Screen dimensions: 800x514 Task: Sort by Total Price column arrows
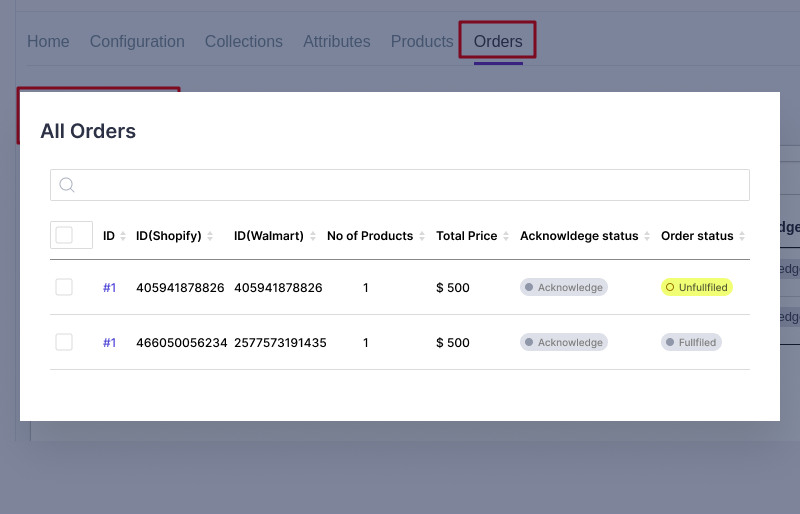coord(506,237)
